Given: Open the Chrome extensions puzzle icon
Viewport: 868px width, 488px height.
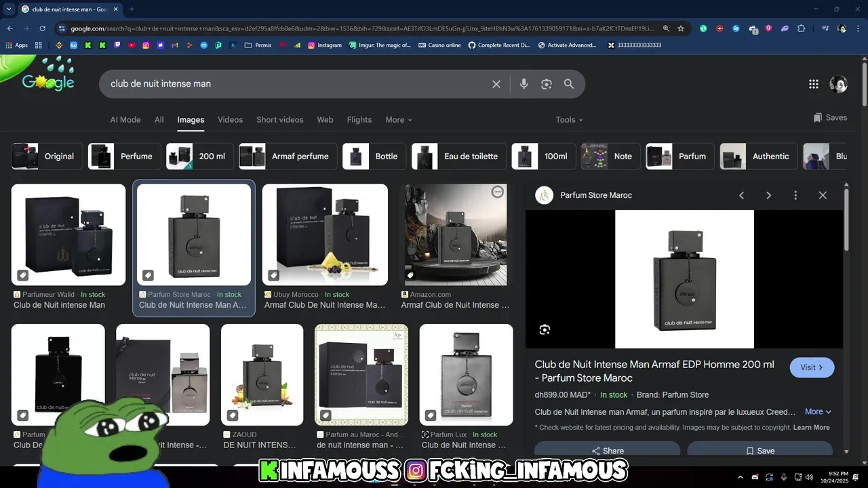Looking at the screenshot, I should coord(802,28).
